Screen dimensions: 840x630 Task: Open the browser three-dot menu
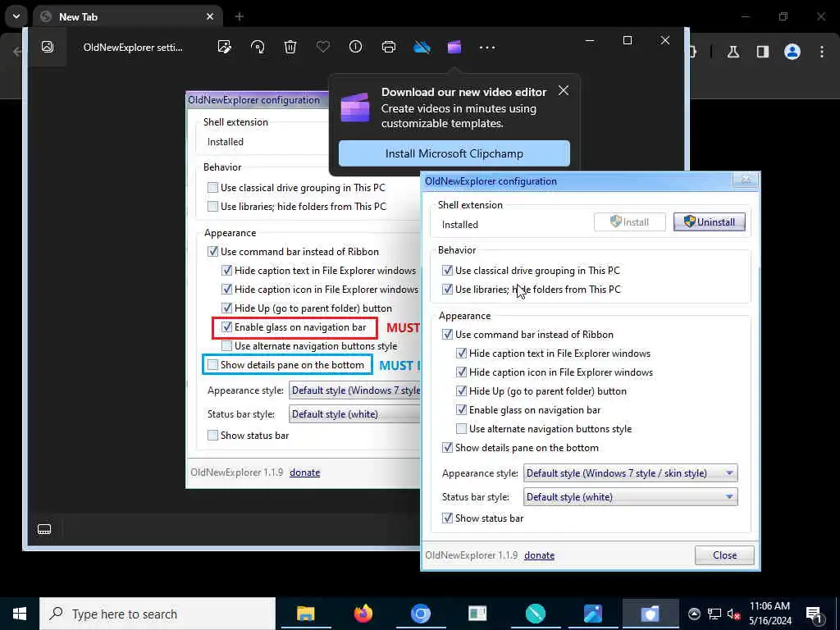(x=822, y=52)
